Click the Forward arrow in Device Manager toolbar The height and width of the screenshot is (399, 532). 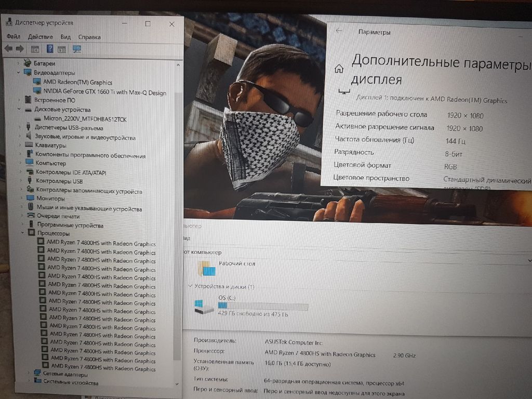[x=20, y=49]
